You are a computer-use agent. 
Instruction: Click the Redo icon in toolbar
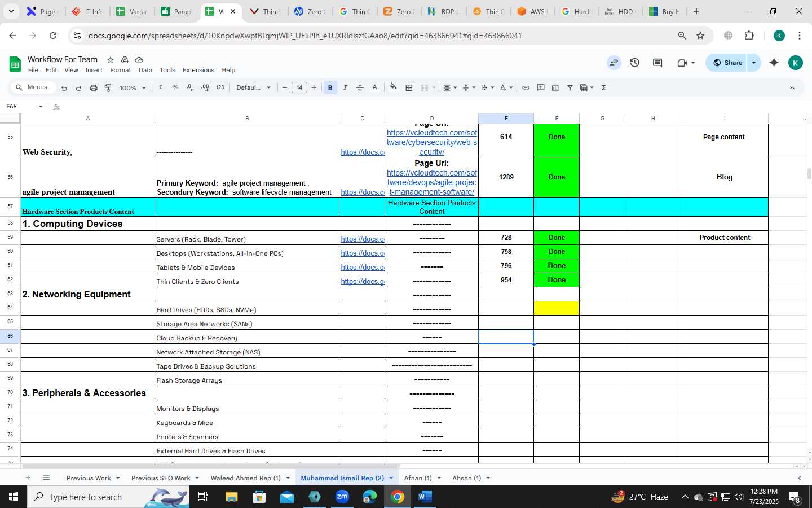pos(78,88)
